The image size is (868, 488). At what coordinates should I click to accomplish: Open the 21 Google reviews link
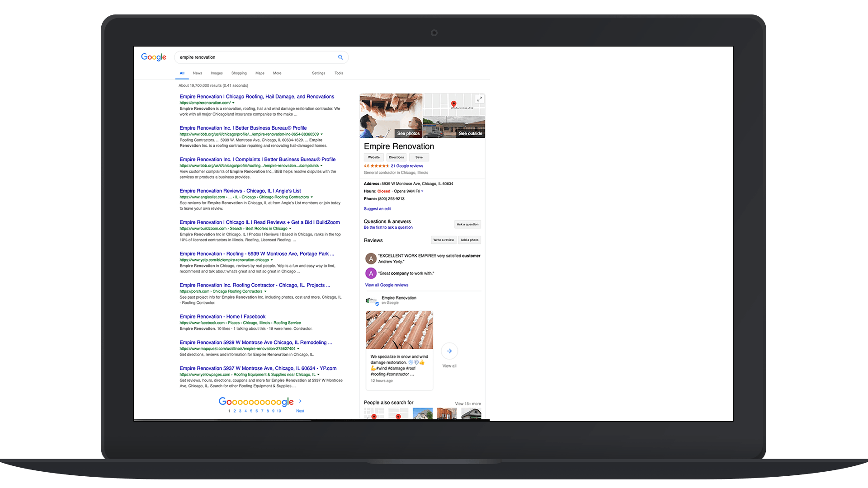(x=407, y=166)
